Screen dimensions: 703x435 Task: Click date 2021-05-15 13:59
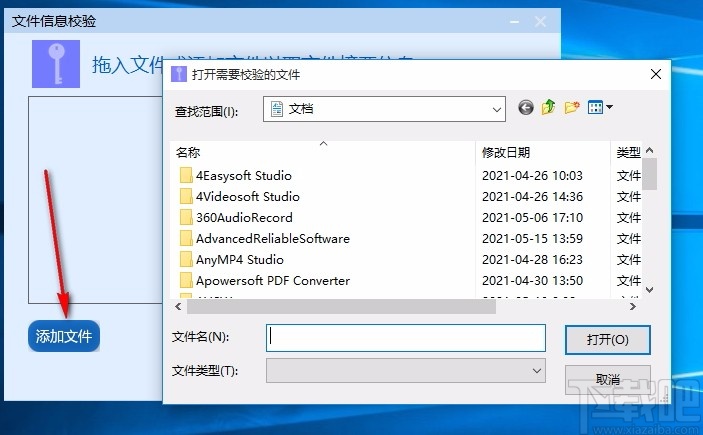click(532, 239)
